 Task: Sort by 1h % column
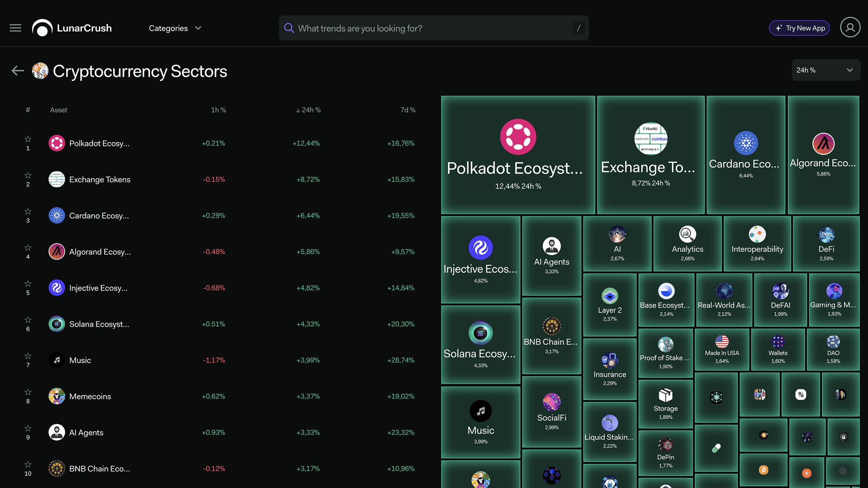(x=218, y=110)
